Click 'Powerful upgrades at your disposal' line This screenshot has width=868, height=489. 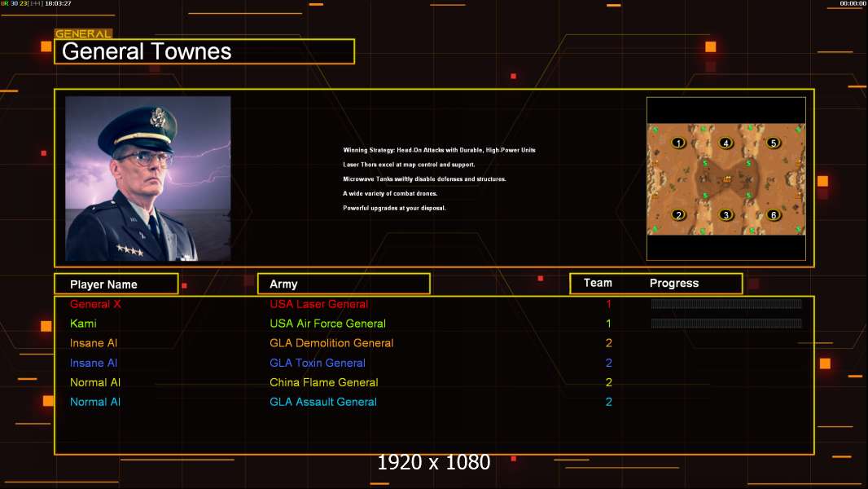coord(394,208)
